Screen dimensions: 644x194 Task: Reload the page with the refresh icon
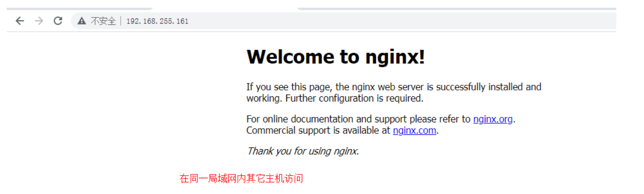point(58,21)
